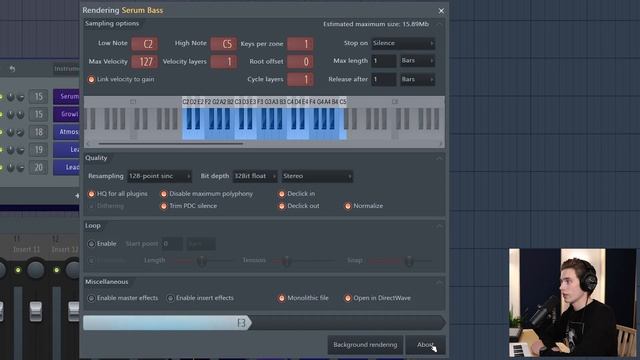
Task: Click the Root offset value
Action: click(x=300, y=62)
